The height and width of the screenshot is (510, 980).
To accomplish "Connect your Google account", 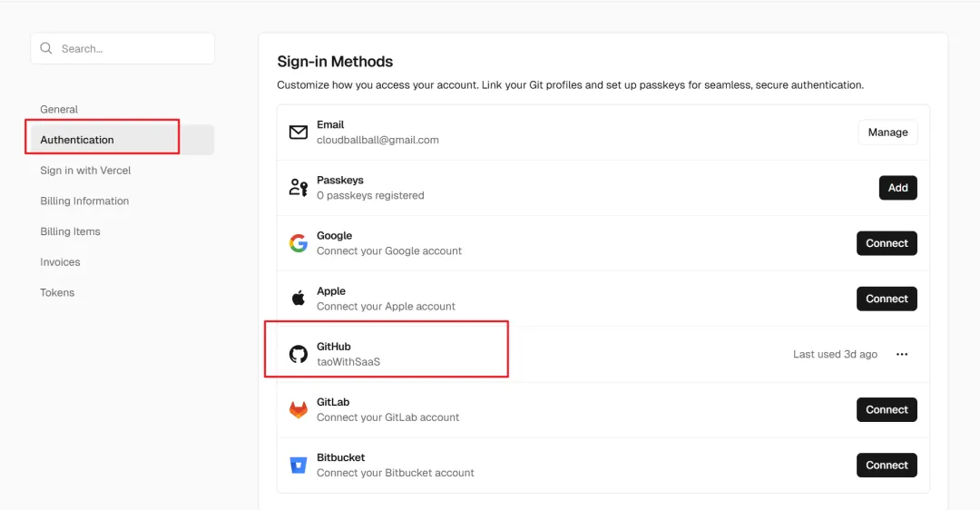I will [x=887, y=243].
